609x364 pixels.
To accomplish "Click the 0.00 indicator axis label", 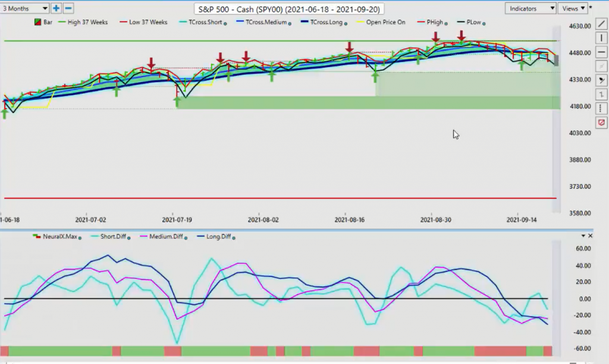I will tap(585, 299).
